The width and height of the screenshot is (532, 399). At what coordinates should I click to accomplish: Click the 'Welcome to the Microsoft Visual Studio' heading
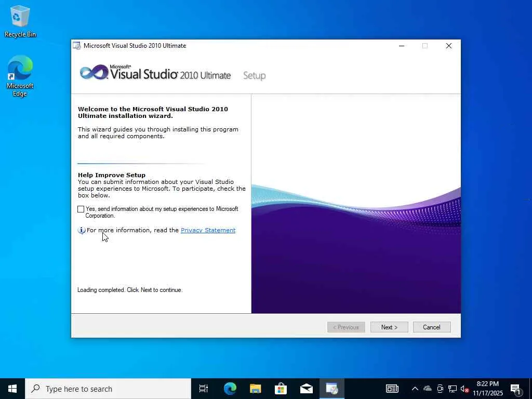click(153, 112)
